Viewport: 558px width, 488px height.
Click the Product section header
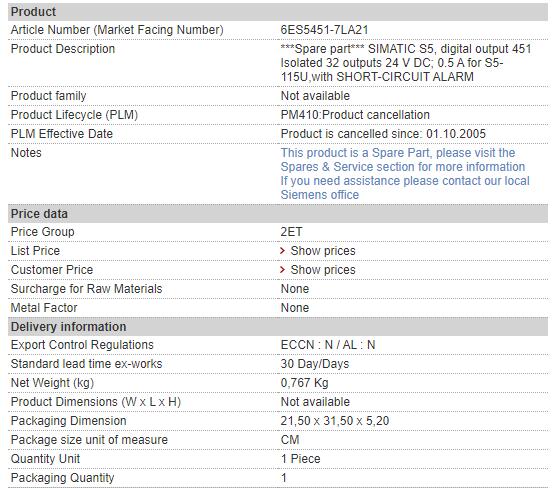[x=278, y=12]
